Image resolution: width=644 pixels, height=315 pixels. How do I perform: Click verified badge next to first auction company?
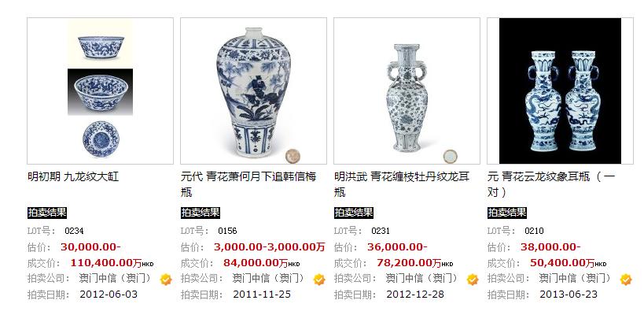(x=166, y=280)
